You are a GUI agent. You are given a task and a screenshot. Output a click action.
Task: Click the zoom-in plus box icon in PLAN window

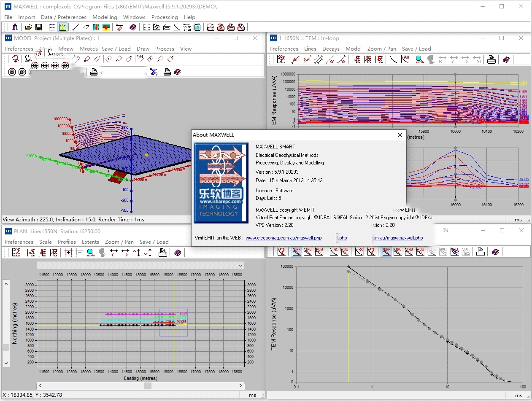coord(68,253)
